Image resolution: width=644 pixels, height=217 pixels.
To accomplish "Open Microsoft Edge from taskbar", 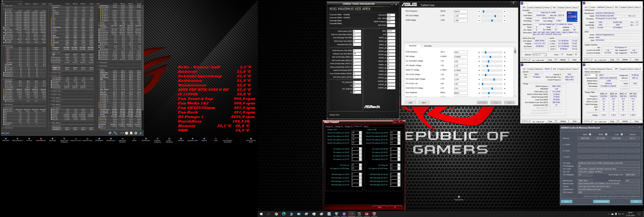I will (284, 214).
